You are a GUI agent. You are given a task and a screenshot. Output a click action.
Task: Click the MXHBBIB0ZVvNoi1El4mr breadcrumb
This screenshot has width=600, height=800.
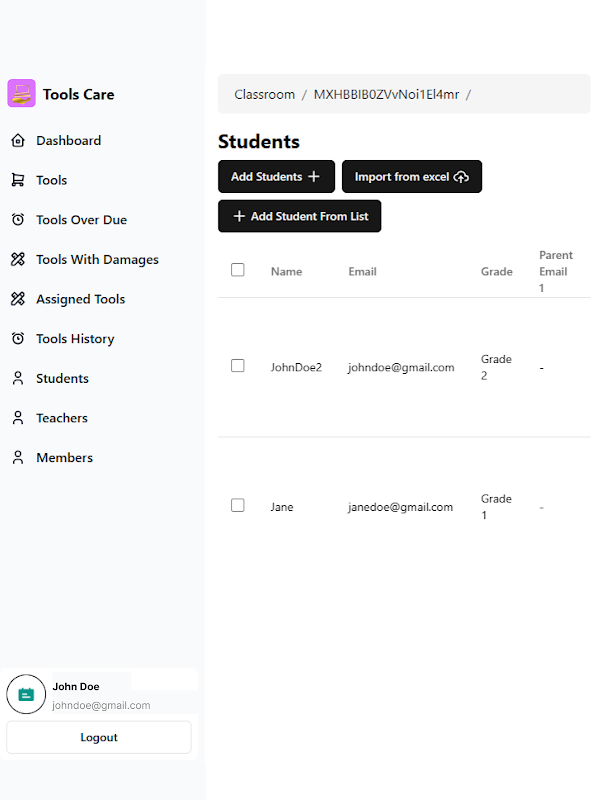386,95
